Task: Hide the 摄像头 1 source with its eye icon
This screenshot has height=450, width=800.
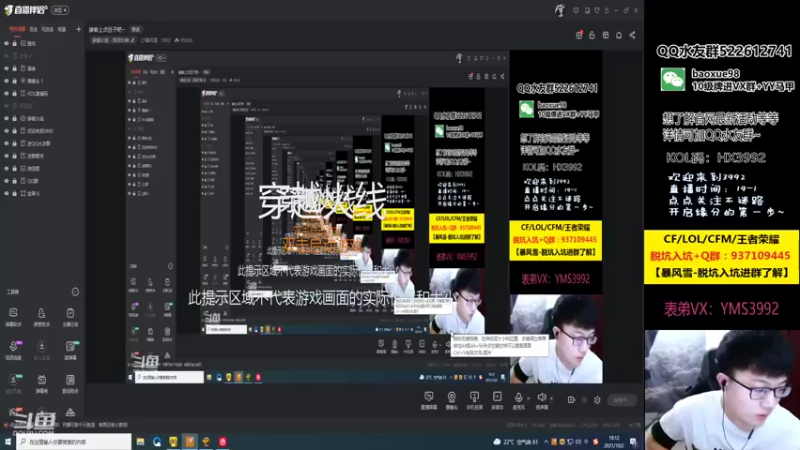Action: (7, 81)
